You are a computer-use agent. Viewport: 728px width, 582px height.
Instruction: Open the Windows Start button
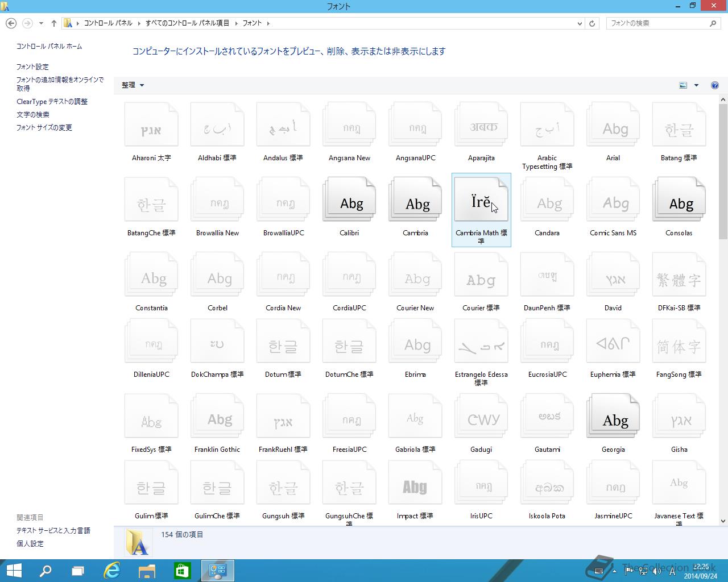14,571
